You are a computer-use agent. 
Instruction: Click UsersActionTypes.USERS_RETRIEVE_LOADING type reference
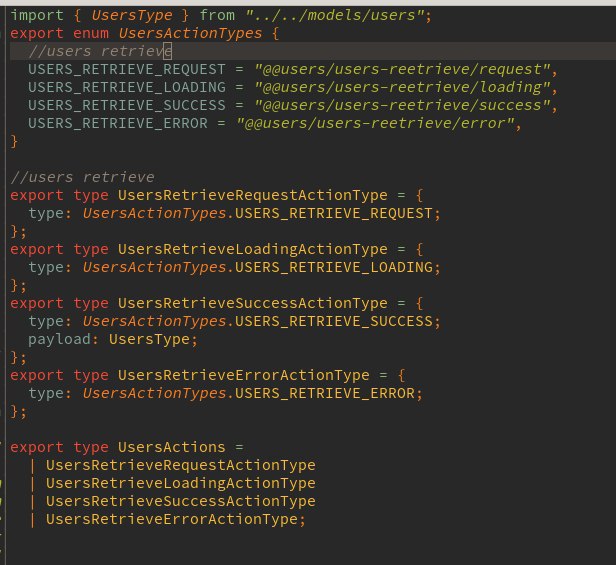point(257,268)
